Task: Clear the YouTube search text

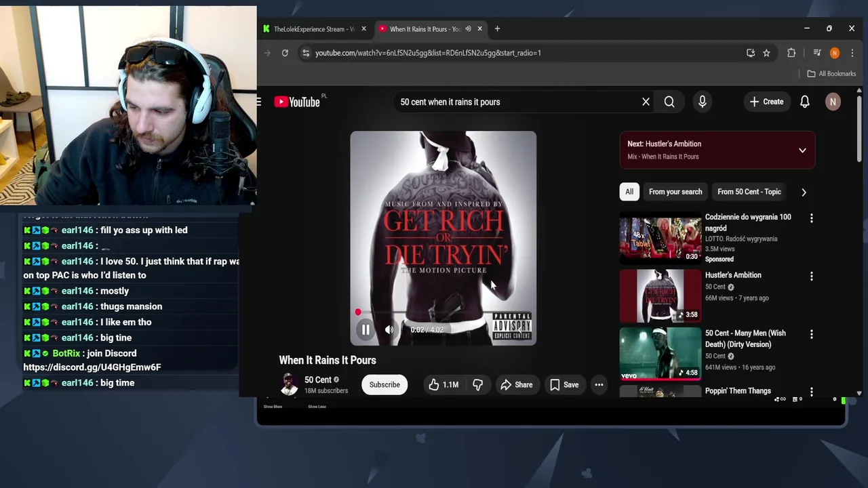Action: (x=646, y=102)
